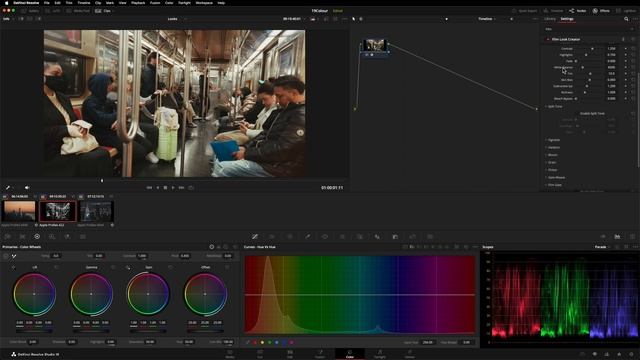Toggle loop playback under viewer
The width and height of the screenshot is (640, 360).
191,188
